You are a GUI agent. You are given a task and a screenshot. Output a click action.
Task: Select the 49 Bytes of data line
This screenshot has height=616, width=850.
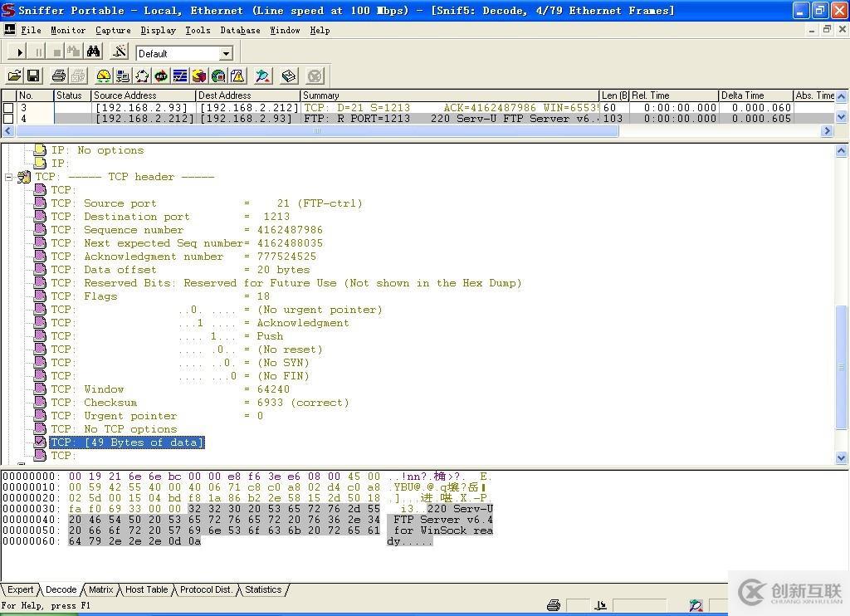coord(127,442)
